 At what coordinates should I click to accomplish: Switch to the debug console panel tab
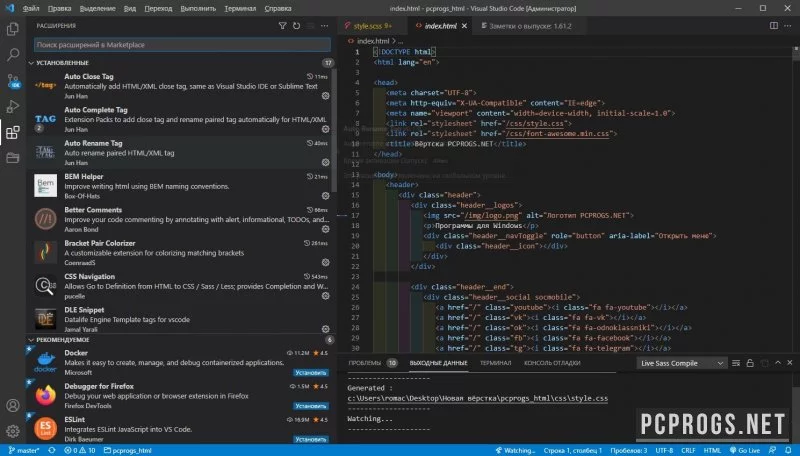pos(552,363)
